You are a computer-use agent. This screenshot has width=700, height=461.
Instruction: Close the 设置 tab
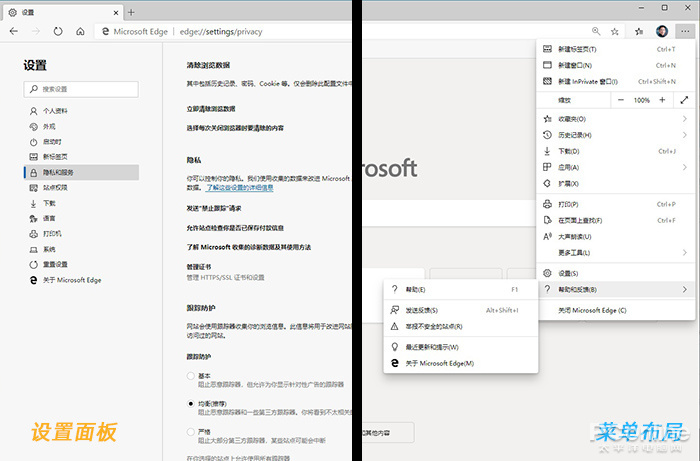pos(116,12)
